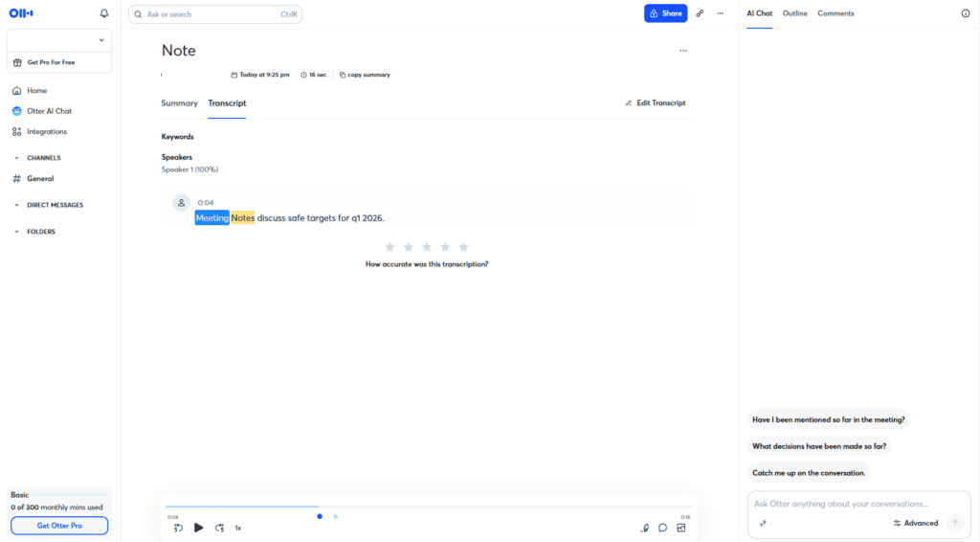Open top bar more options menu

pyautogui.click(x=720, y=13)
